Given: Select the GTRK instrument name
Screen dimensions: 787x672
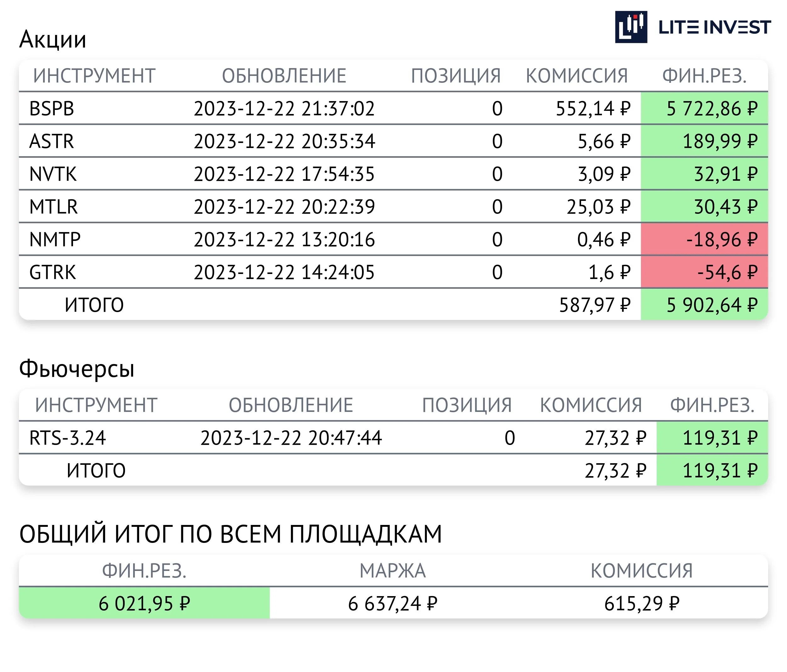Looking at the screenshot, I should coord(53,272).
